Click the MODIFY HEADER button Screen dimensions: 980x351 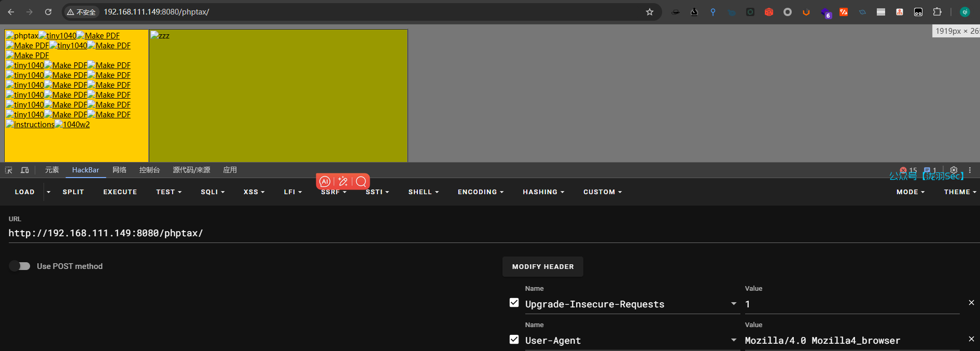coord(542,267)
